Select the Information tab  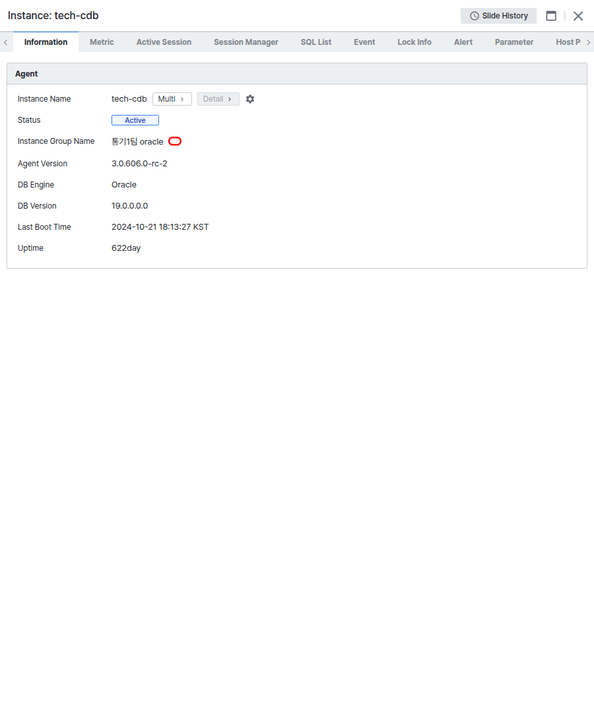coord(46,42)
